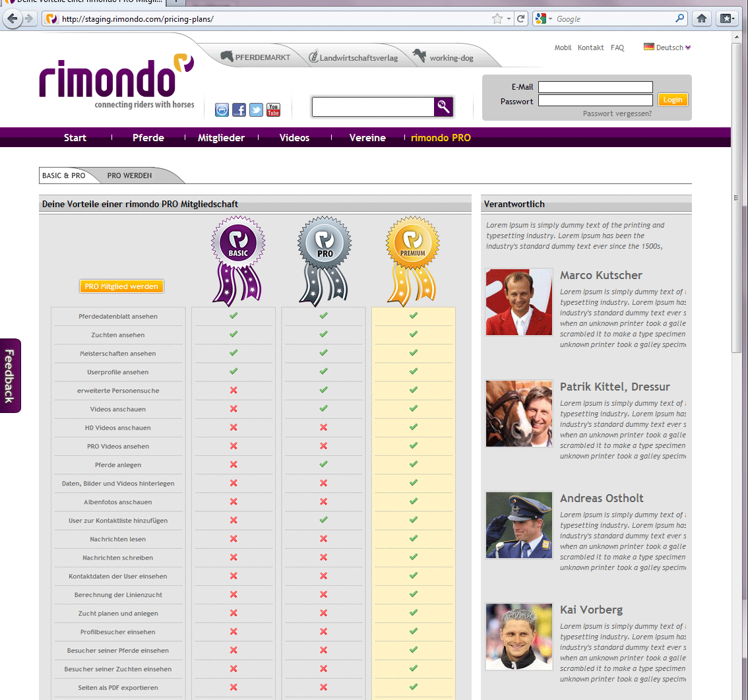Image resolution: width=748 pixels, height=700 pixels.
Task: Open the working-dog partner tab
Action: [443, 57]
